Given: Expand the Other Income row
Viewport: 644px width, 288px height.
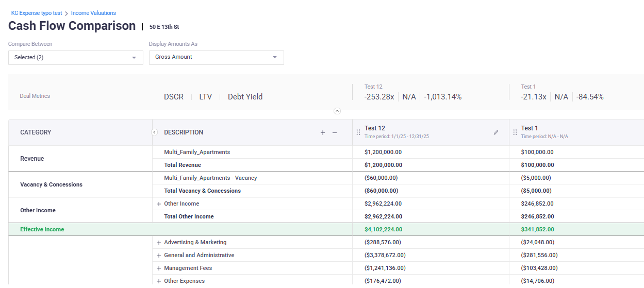Looking at the screenshot, I should 159,204.
